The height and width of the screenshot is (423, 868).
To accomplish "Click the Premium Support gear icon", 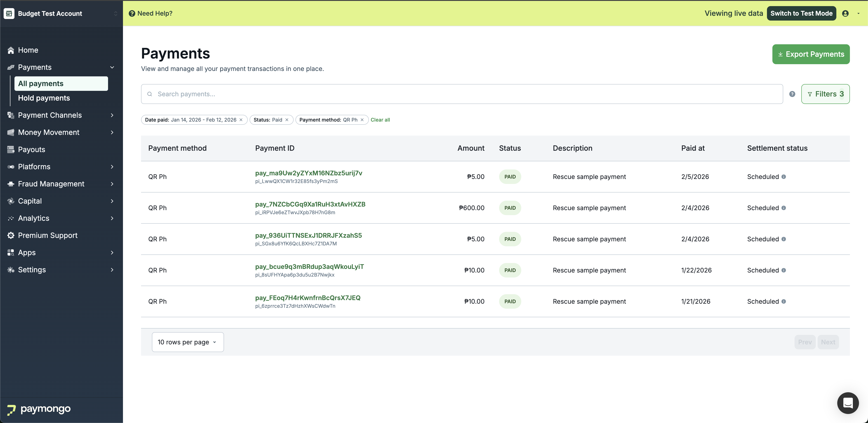I will [11, 235].
